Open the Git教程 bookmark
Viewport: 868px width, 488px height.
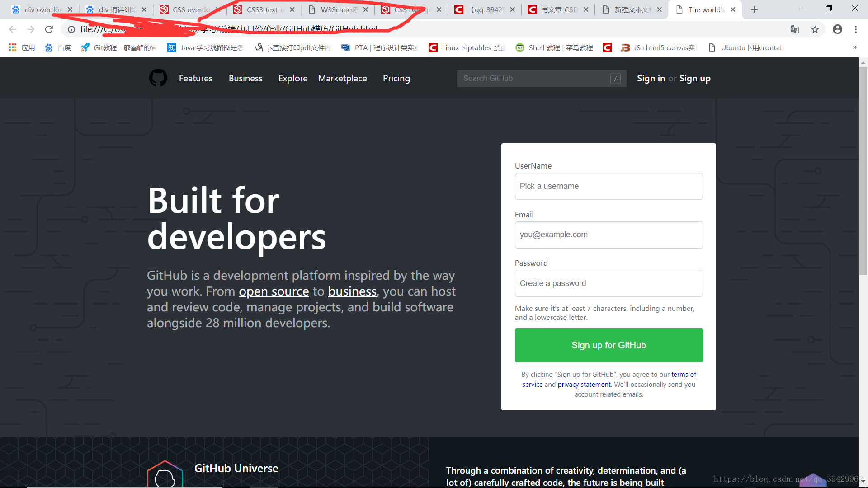[x=118, y=47]
